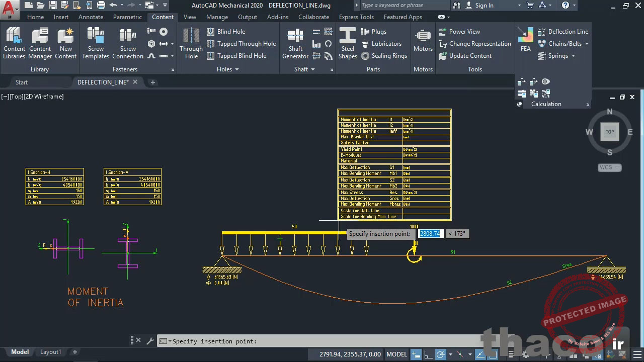Start the Deflection Line tool
Screen dimensions: 644x362
562,32
